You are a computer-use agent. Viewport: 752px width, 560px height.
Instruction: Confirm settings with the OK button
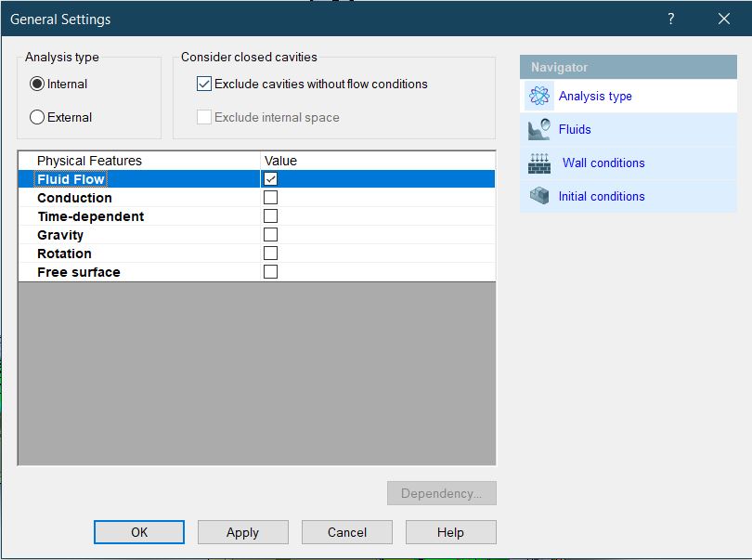(x=138, y=532)
